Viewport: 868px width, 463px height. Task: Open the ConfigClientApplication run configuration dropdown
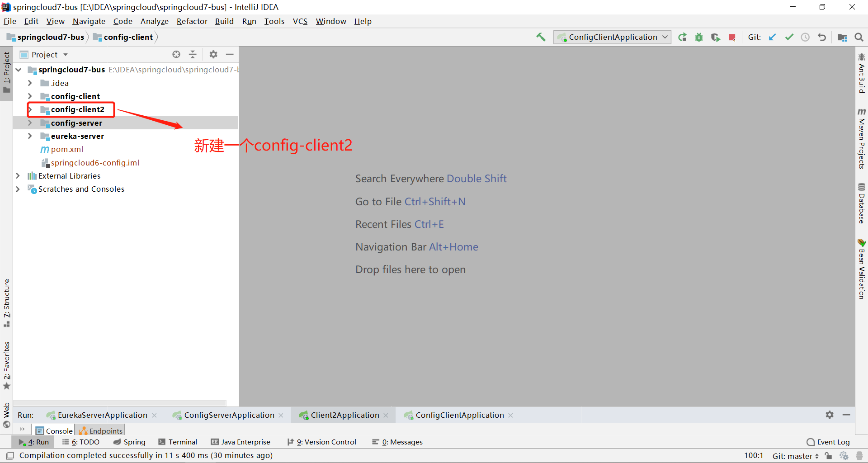pyautogui.click(x=612, y=37)
